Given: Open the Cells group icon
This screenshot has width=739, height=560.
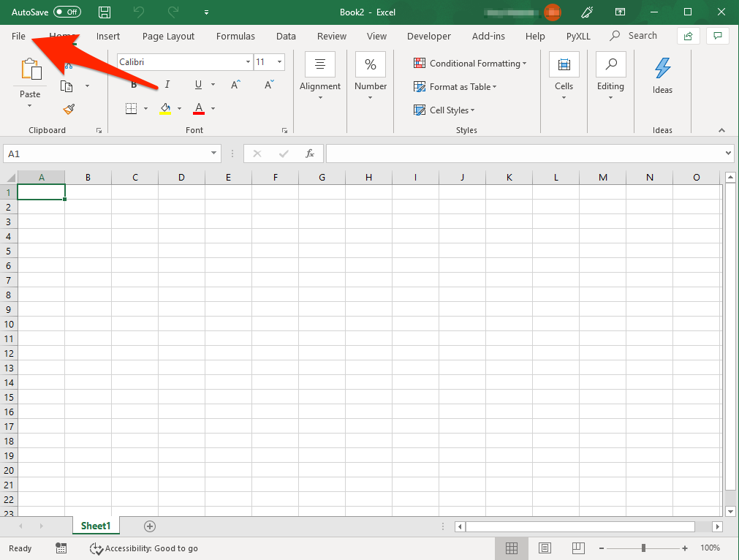Looking at the screenshot, I should [564, 64].
